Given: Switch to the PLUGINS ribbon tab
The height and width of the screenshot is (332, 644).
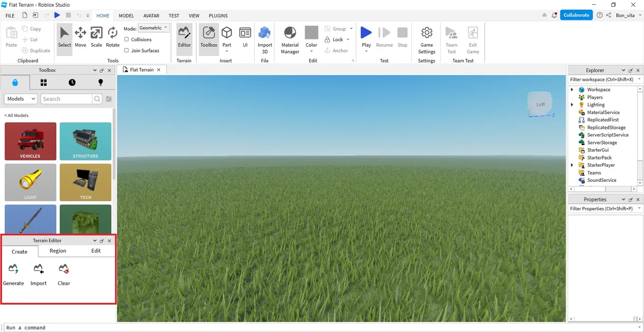Looking at the screenshot, I should 218,16.
